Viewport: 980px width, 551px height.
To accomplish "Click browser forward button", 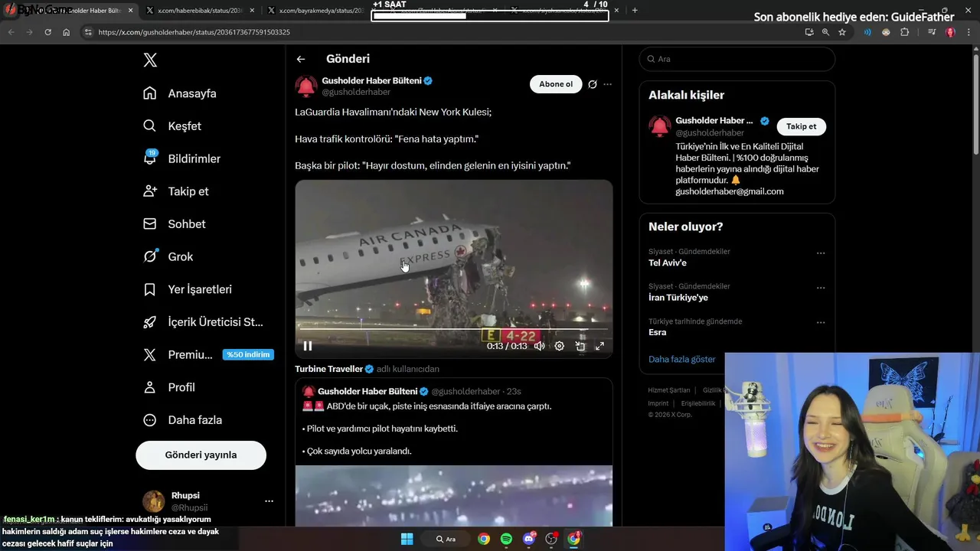I will click(29, 32).
